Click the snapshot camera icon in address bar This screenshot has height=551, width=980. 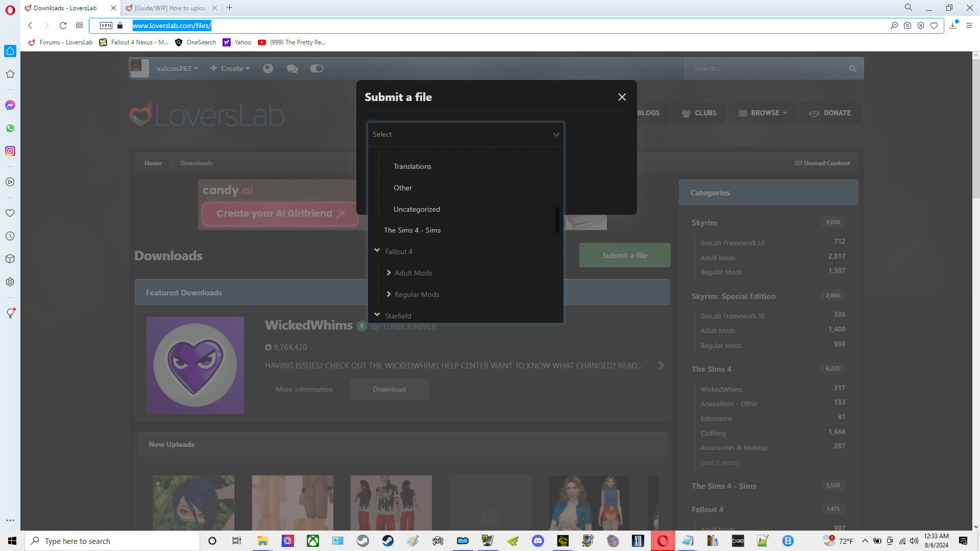coord(908,26)
